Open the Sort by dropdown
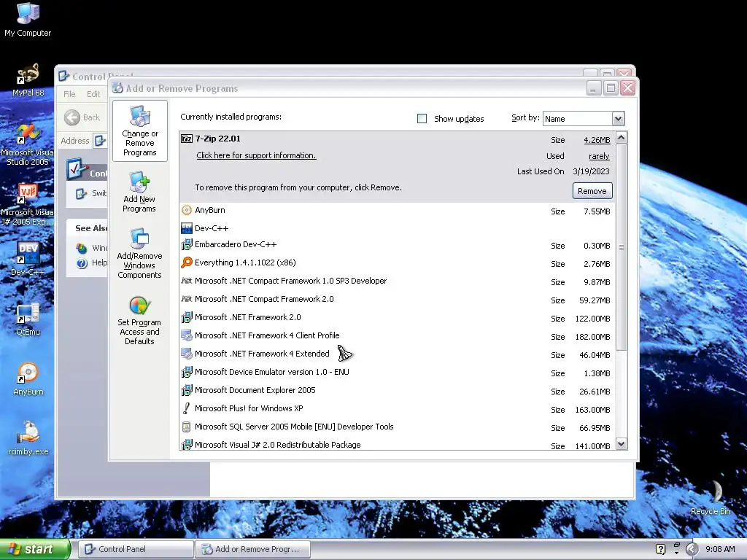The height and width of the screenshot is (560, 747). (618, 119)
